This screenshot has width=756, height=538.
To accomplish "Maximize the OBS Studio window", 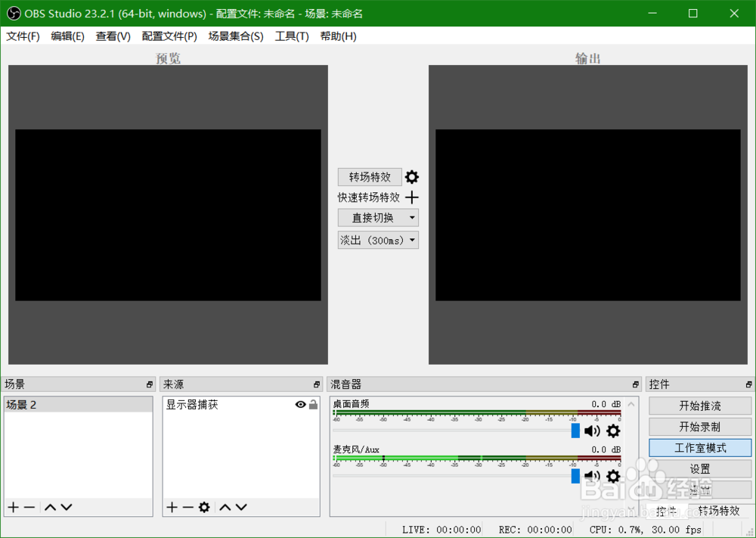I will point(692,14).
